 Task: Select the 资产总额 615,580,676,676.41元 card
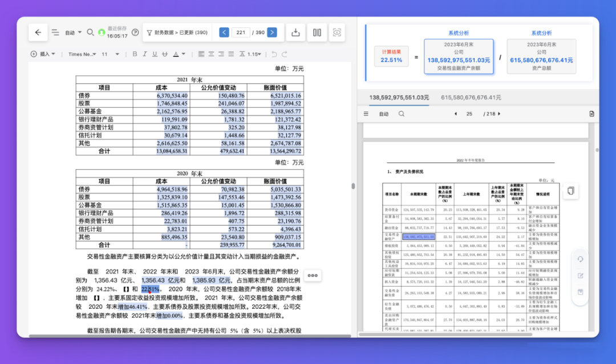pos(541,56)
